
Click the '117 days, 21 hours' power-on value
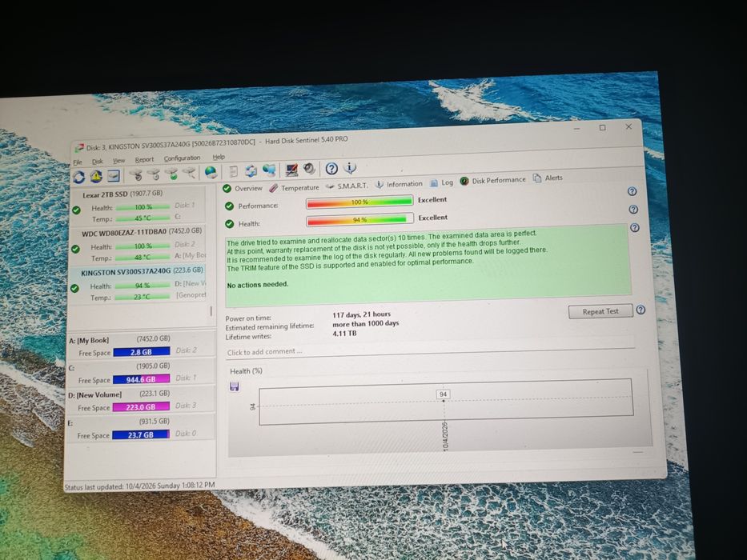(x=362, y=314)
